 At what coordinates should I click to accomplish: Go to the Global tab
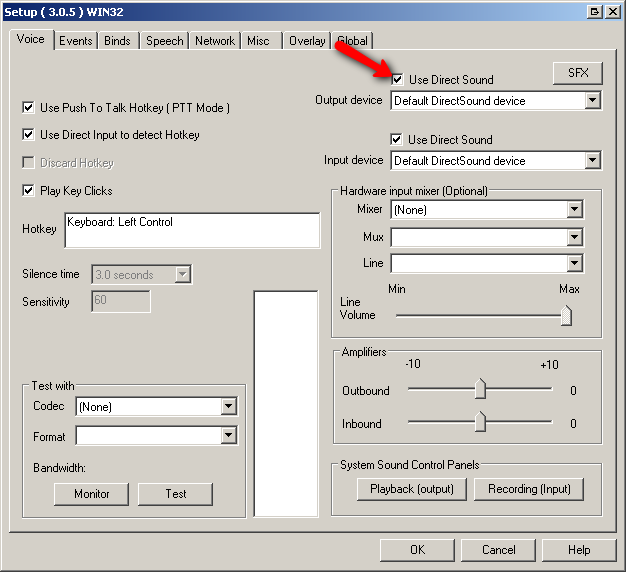coord(353,41)
